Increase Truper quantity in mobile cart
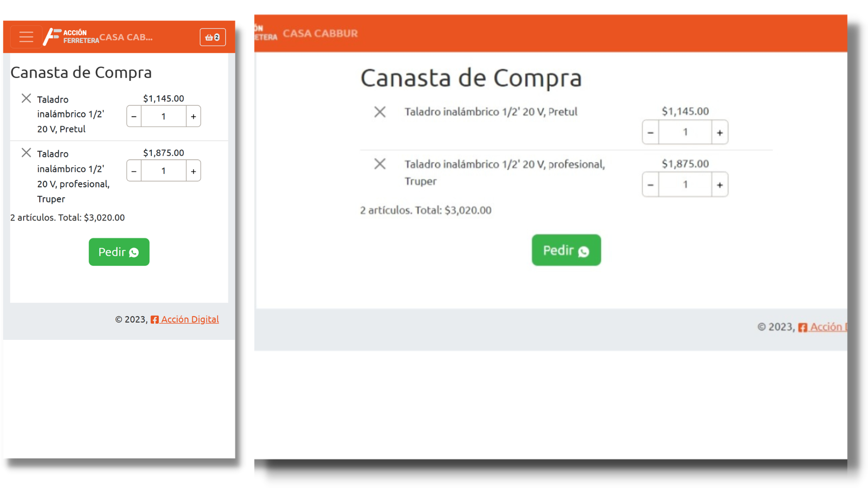868x488 pixels. click(193, 171)
